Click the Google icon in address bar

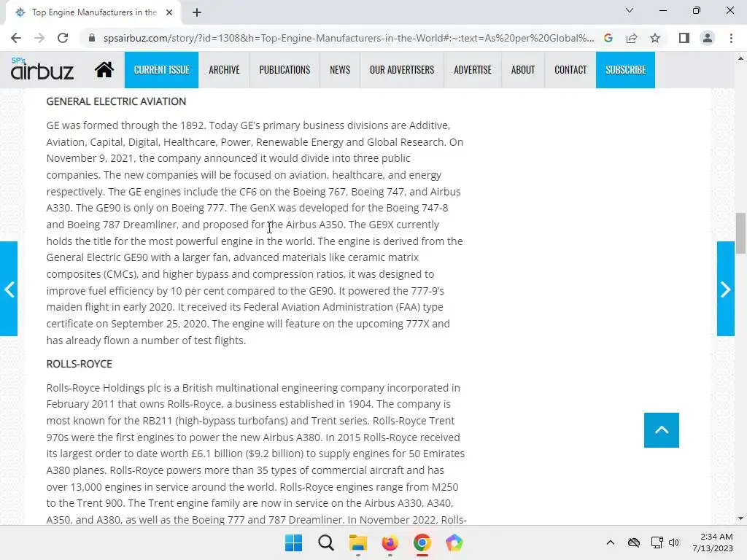tap(608, 38)
